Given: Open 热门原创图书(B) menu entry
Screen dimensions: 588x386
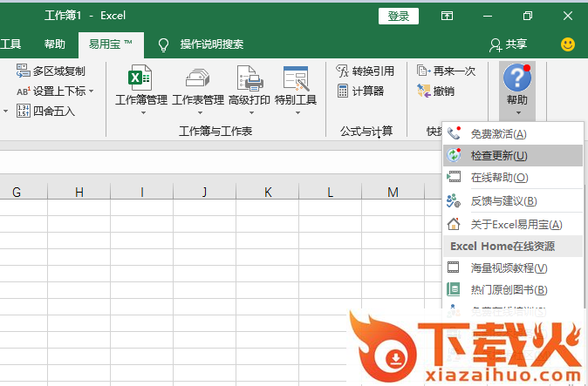Looking at the screenshot, I should click(x=513, y=289).
